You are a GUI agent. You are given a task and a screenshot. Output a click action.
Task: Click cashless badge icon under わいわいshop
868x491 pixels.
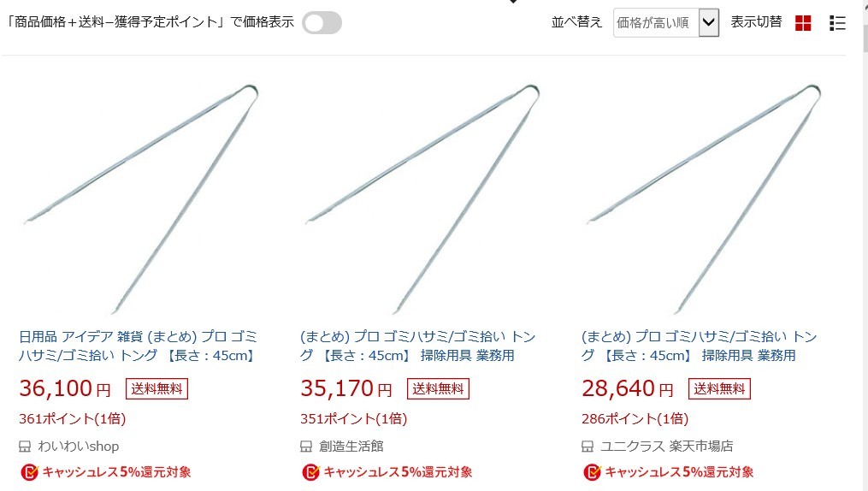tap(29, 472)
